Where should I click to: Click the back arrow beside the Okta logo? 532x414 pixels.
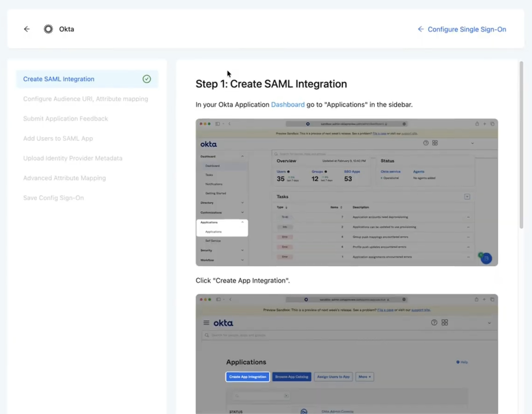tap(27, 29)
